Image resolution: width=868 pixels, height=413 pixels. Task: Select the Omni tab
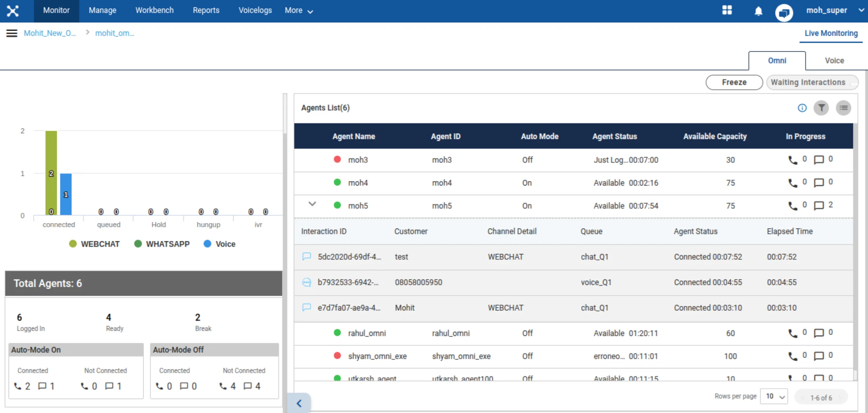click(777, 61)
